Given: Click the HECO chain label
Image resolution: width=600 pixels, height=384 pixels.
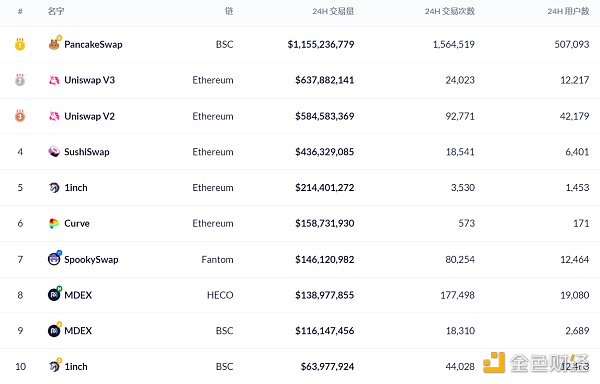Looking at the screenshot, I should pos(220,295).
